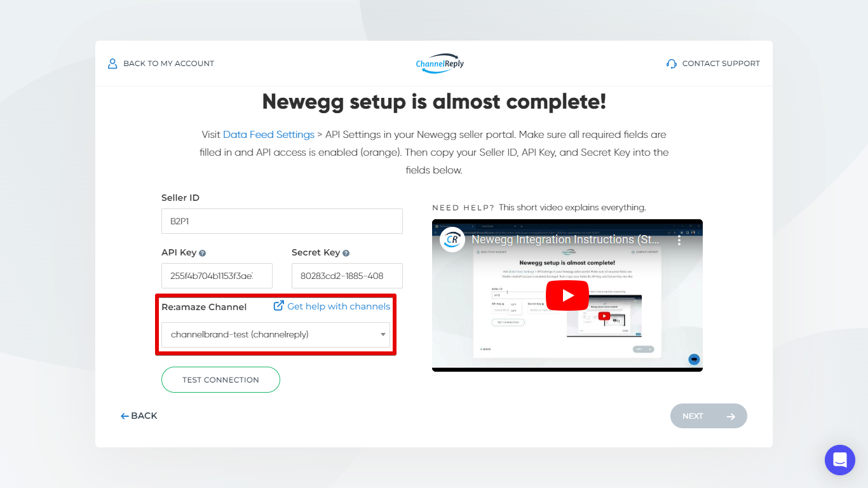Click the back arrow icon
The image size is (868, 488).
[x=125, y=416]
